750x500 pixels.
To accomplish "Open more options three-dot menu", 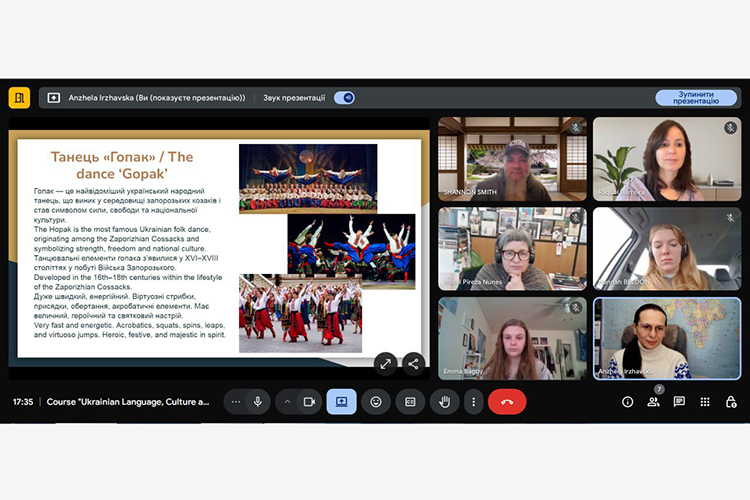I will tap(473, 401).
